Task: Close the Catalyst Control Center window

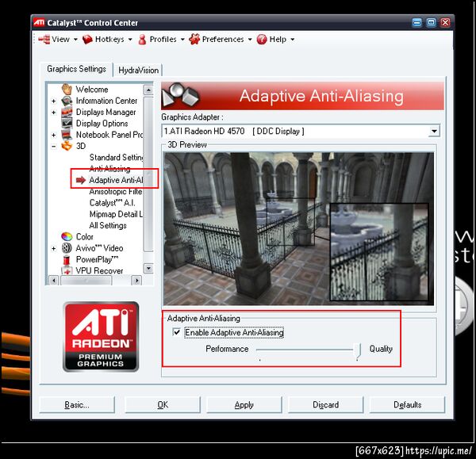Action: 445,22
